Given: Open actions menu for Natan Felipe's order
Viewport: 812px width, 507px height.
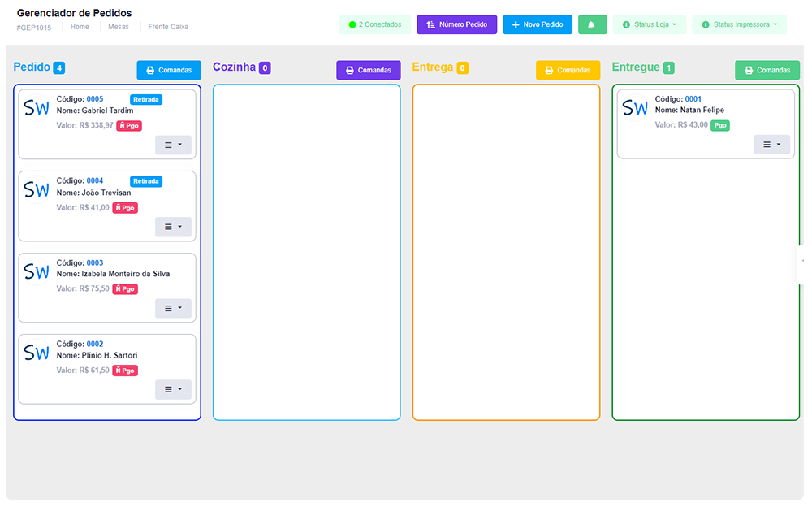Looking at the screenshot, I should coord(771,145).
